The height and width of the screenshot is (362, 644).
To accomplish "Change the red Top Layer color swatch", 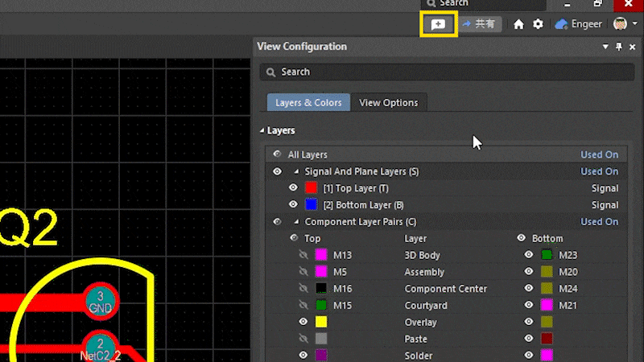I will pos(311,188).
